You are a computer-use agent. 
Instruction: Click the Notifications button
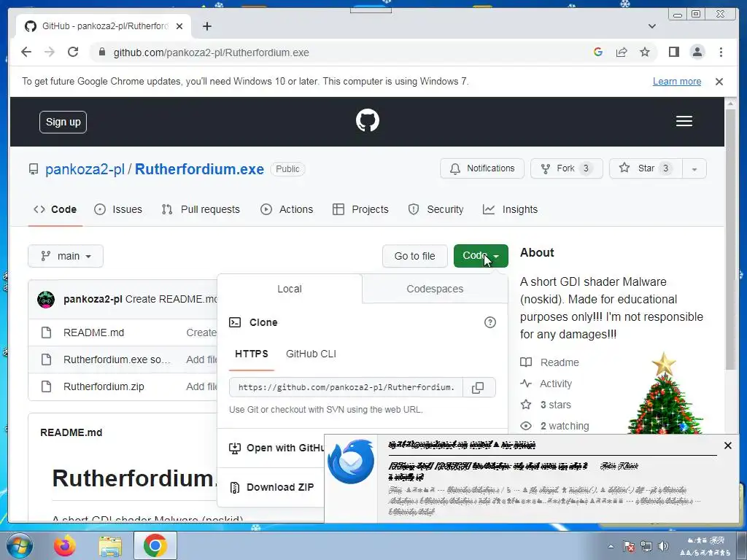[481, 168]
